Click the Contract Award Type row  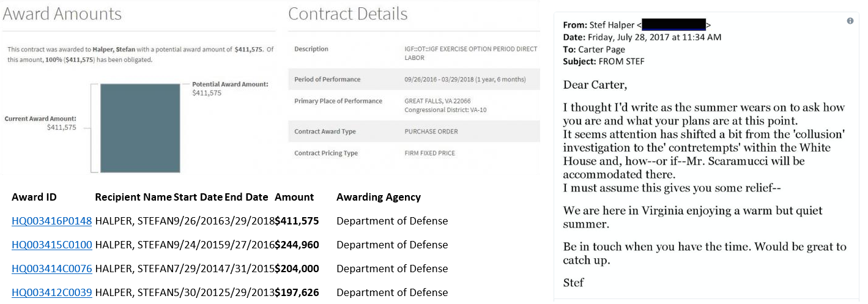point(414,132)
